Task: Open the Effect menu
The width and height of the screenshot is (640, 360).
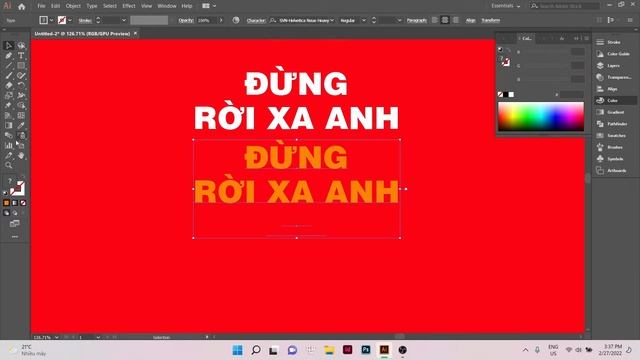Action: pos(129,6)
